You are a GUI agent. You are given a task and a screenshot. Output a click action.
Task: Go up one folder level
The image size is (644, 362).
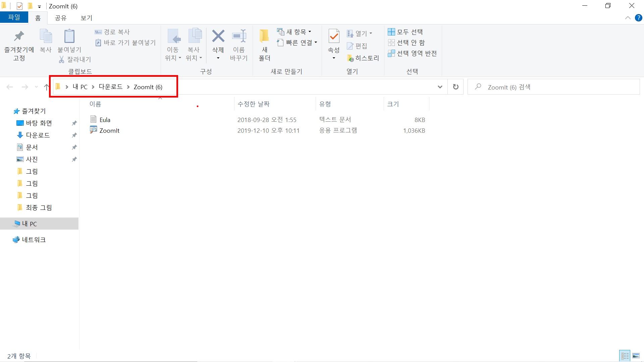click(46, 87)
